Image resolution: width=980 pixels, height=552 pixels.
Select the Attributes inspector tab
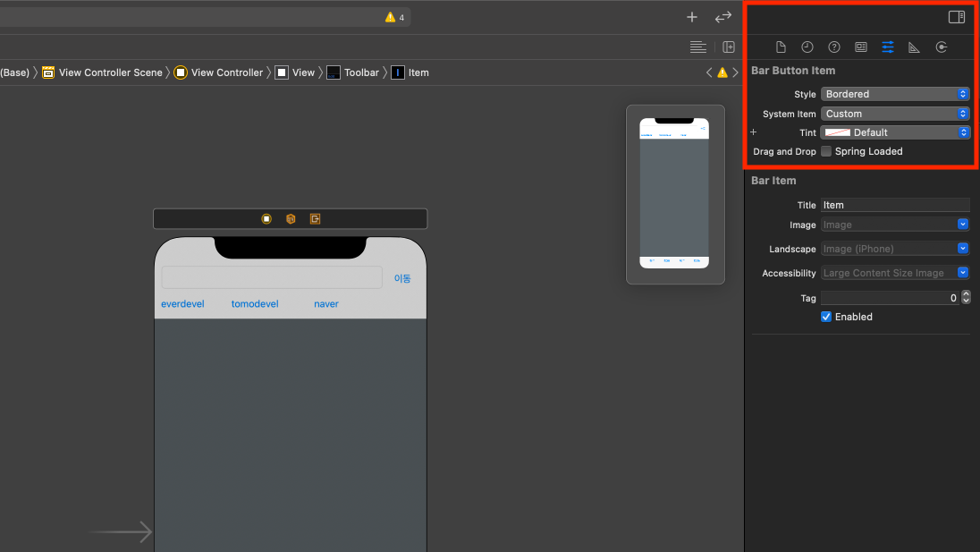888,47
